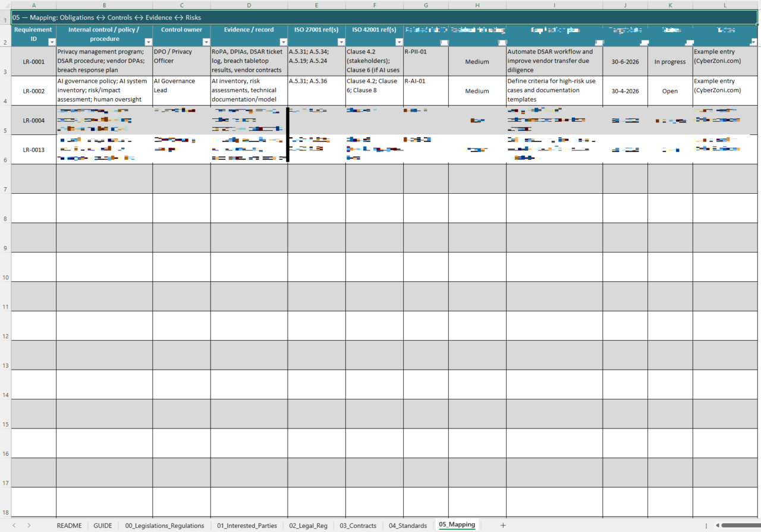The width and height of the screenshot is (761, 532).
Task: Open the 00_Legislations_Regulations sheet
Action: (x=165, y=525)
